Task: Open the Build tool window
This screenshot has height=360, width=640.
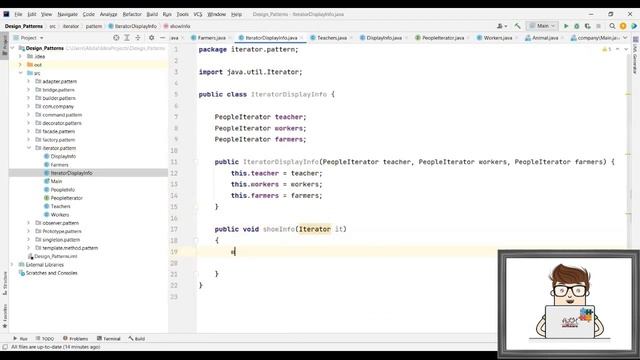Action: click(x=137, y=339)
